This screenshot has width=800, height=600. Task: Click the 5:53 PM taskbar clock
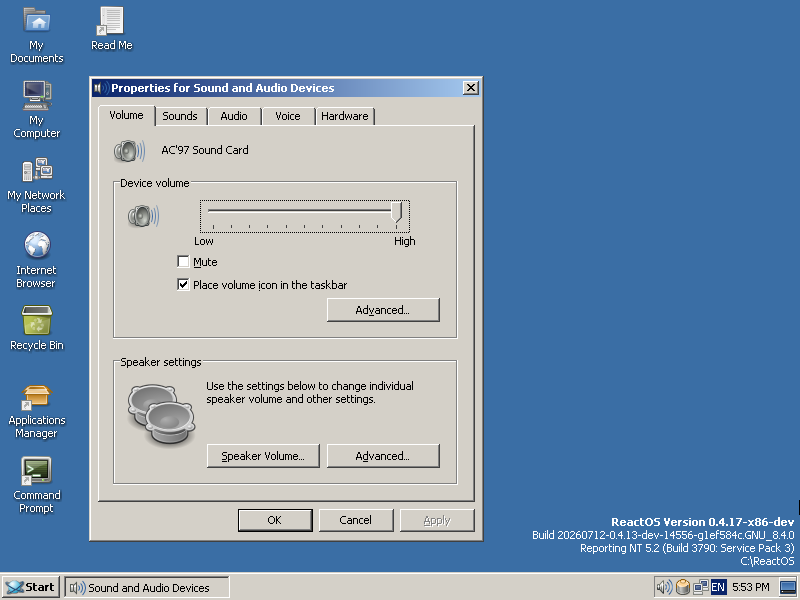coord(751,587)
